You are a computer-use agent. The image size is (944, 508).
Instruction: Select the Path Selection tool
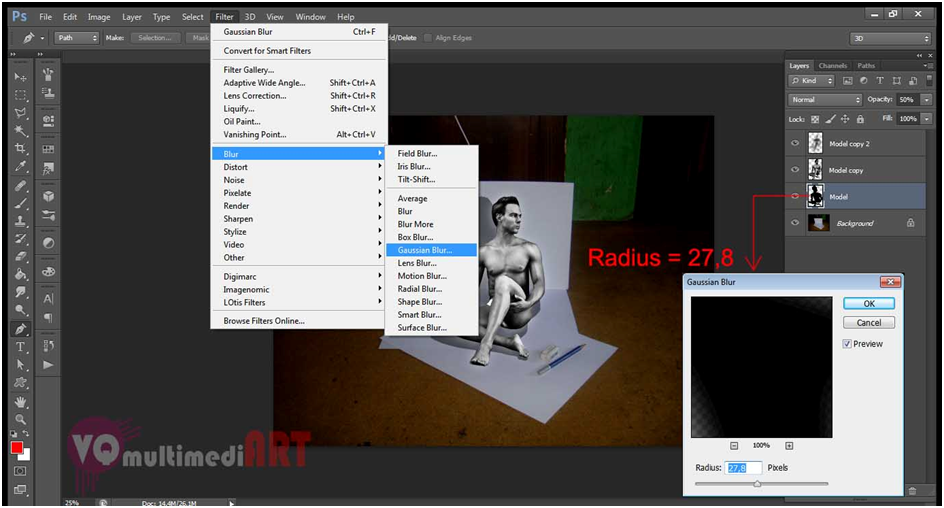point(20,364)
